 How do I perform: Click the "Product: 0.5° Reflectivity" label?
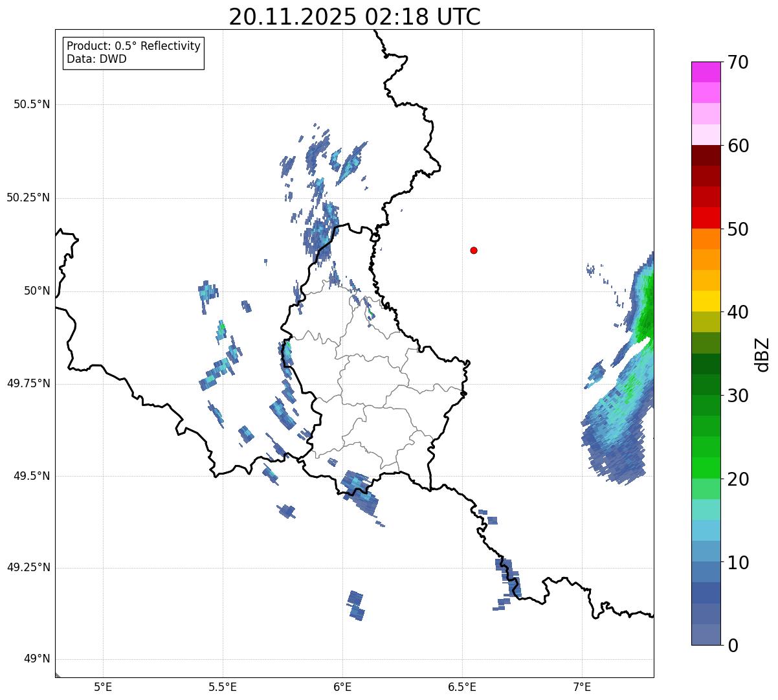(x=133, y=47)
